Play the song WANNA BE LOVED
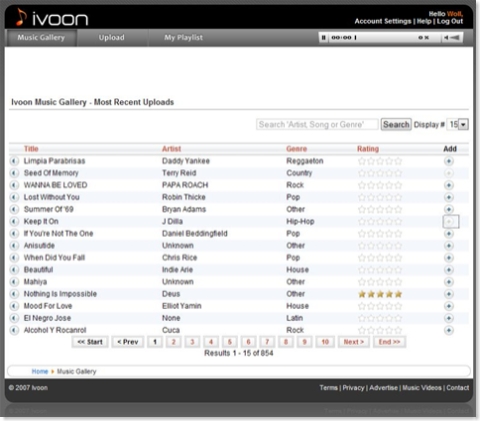Viewport: 480px width, 421px height. 14,185
